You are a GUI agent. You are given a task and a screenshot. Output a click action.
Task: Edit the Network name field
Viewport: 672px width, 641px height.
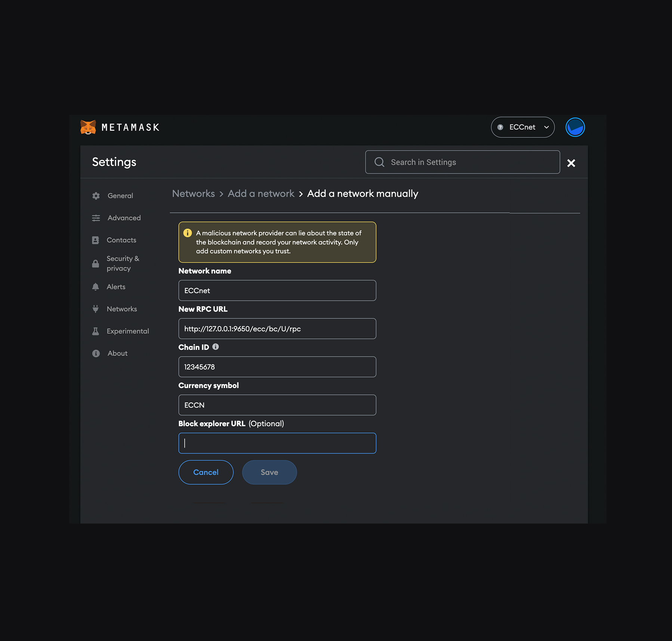[277, 290]
